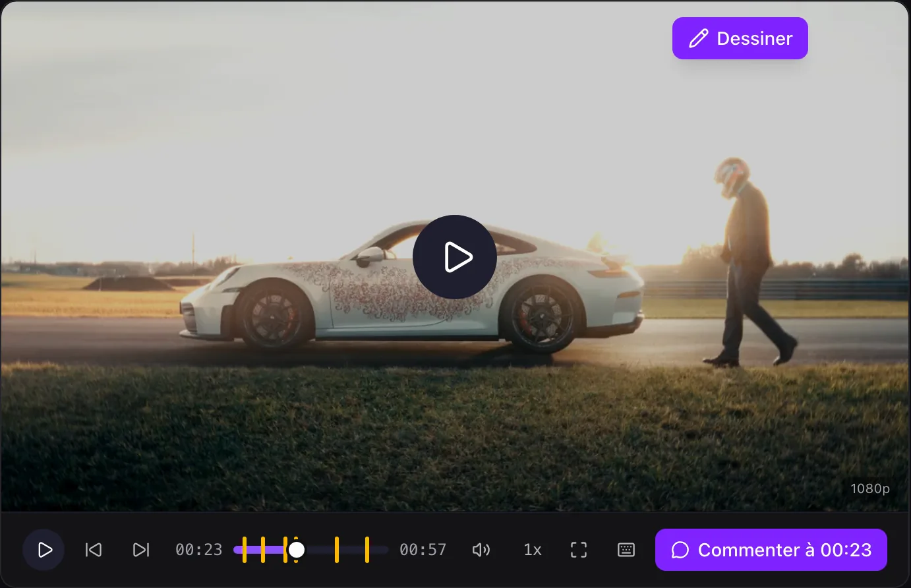This screenshot has width=911, height=588.
Task: Jump to the last yellow comment marker
Action: tap(367, 550)
